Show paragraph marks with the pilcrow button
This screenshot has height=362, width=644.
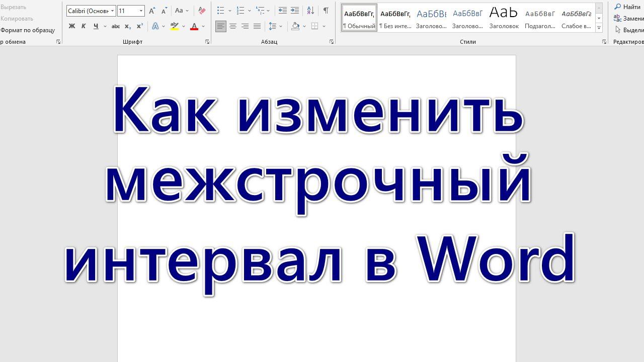[326, 11]
